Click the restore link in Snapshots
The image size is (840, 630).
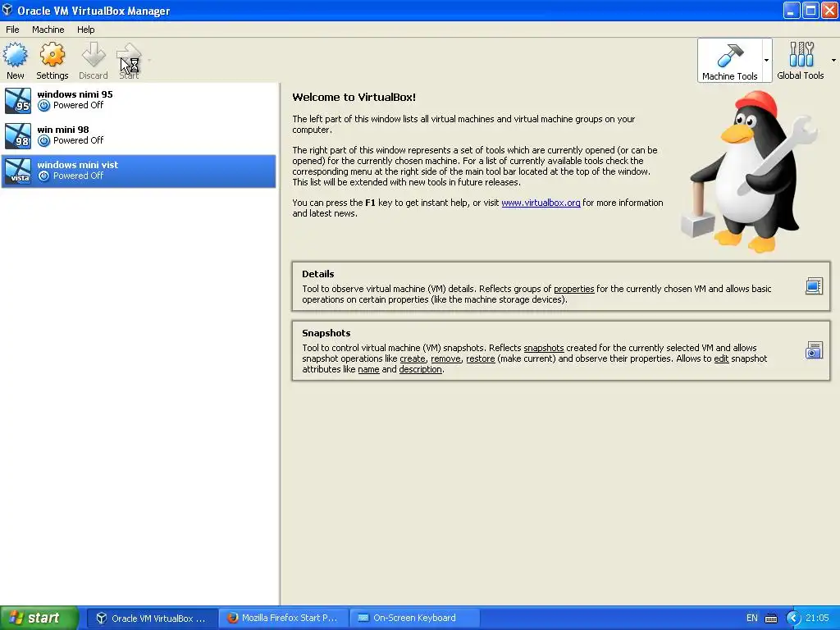(481, 359)
